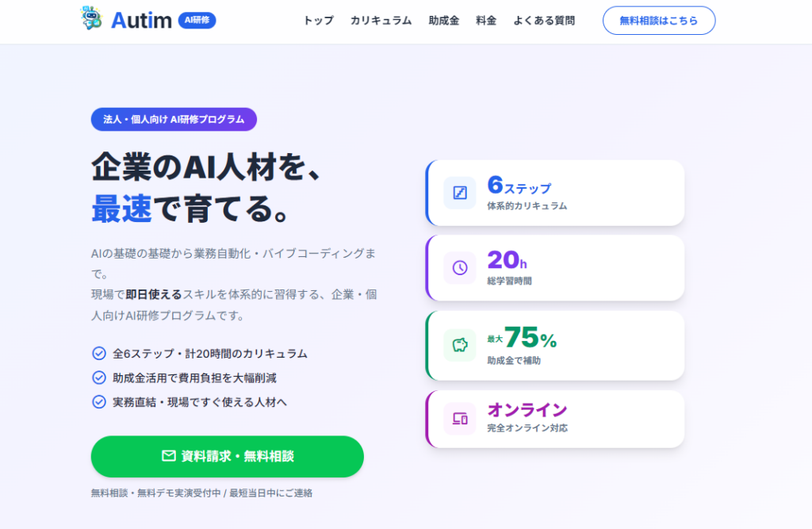Open the トップ navigation item
Screen dimensions: 812x529
tap(318, 21)
